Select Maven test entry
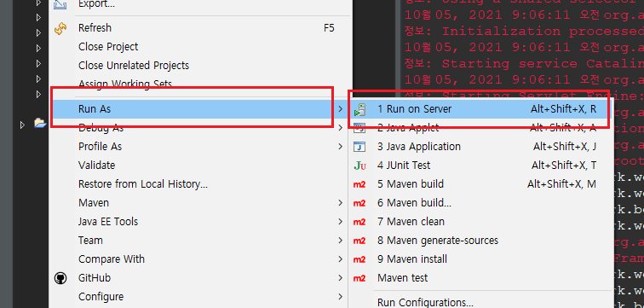The width and height of the screenshot is (644, 308). [x=480, y=278]
